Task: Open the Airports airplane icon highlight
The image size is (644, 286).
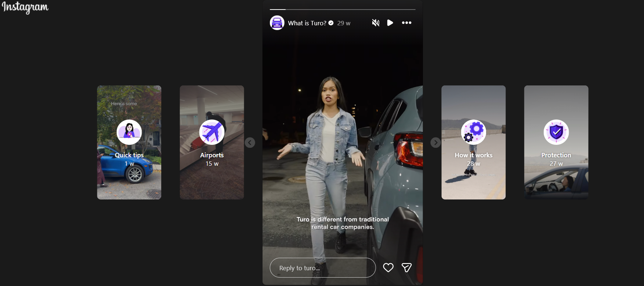Action: click(212, 132)
